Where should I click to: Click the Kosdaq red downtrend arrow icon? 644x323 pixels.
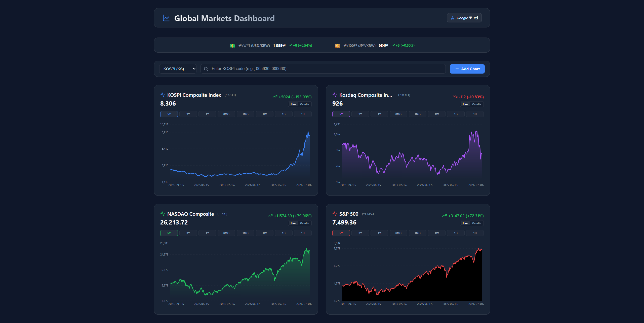point(455,97)
